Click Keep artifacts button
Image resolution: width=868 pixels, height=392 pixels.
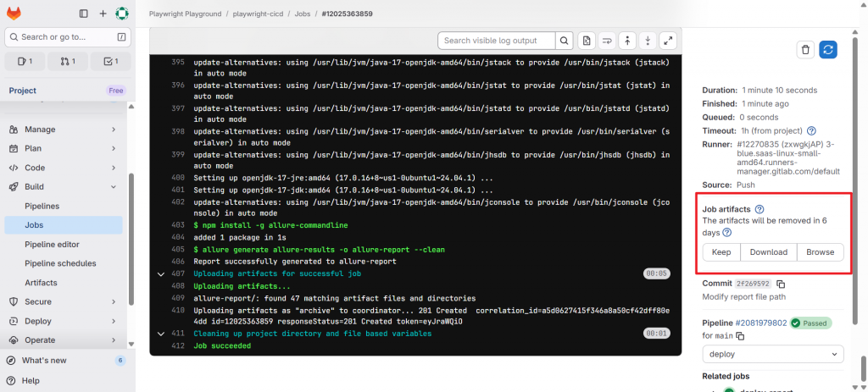(x=721, y=252)
